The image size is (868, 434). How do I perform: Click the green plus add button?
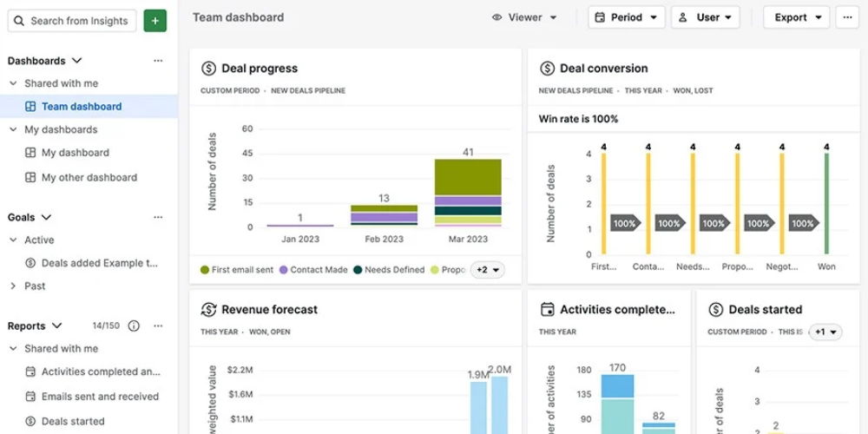click(155, 21)
